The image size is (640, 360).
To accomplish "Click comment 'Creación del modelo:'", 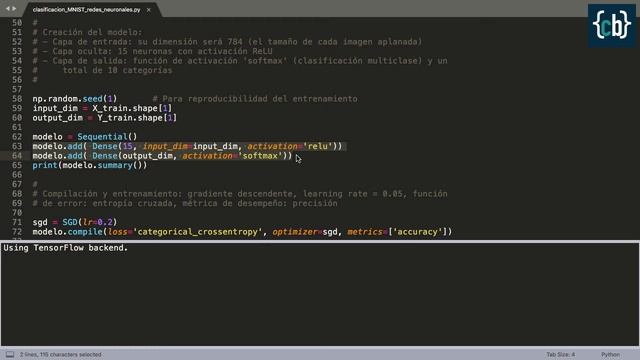I will pos(92,32).
